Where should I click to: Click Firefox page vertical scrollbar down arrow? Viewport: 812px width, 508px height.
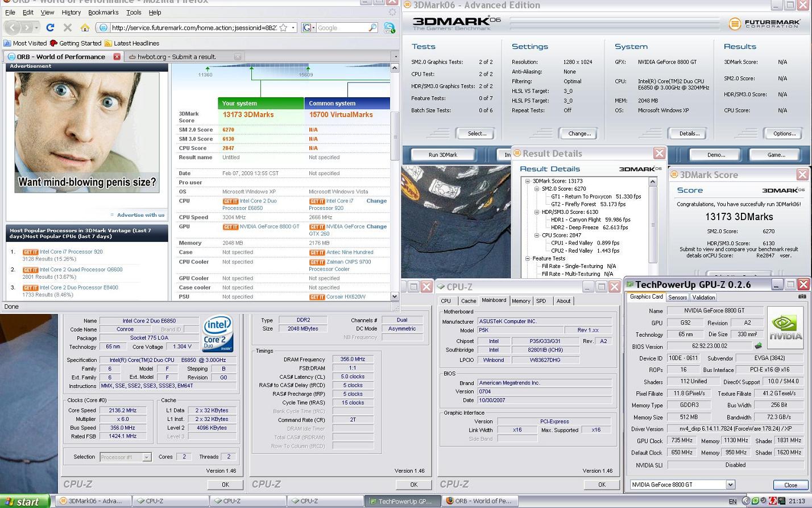[x=395, y=296]
